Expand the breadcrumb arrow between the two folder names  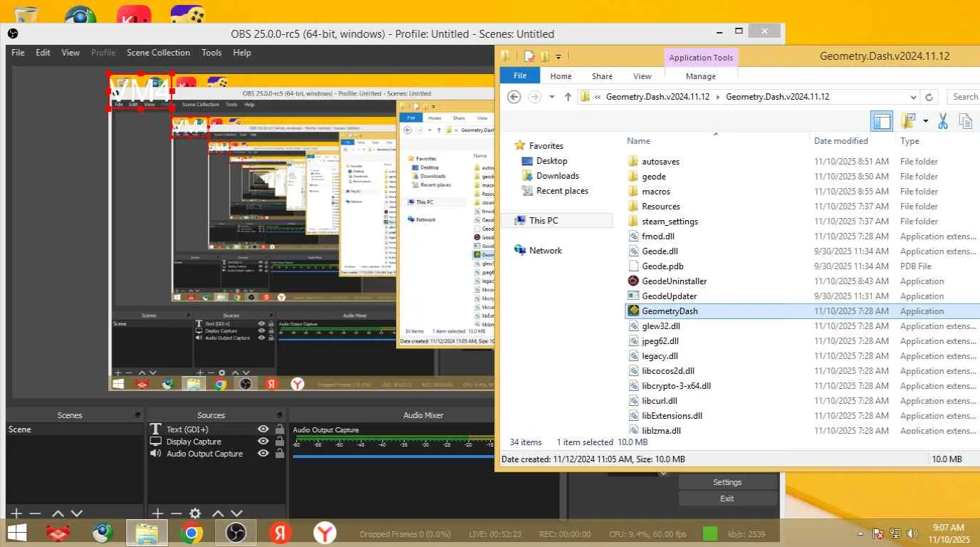[x=718, y=97]
